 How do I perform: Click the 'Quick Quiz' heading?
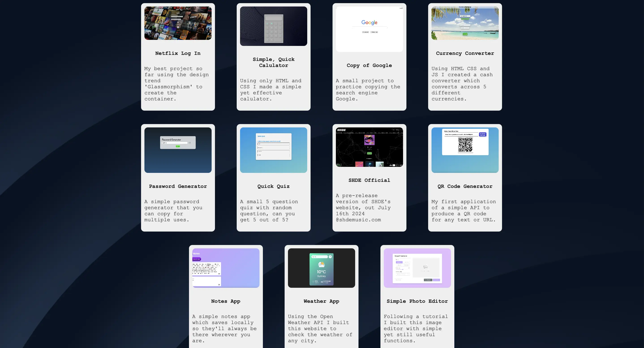273,186
